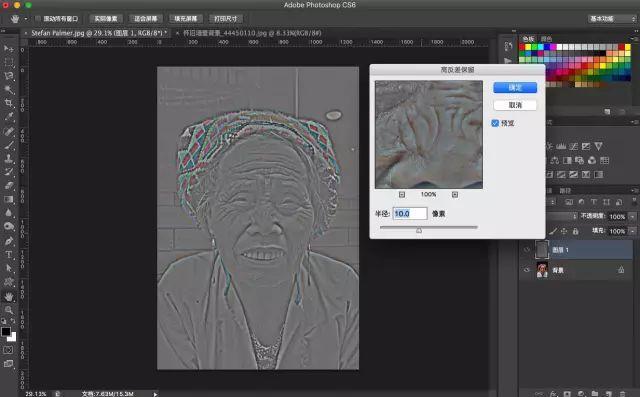This screenshot has width=640, height=397.
Task: Select the Clone Stamp tool
Action: 9,159
